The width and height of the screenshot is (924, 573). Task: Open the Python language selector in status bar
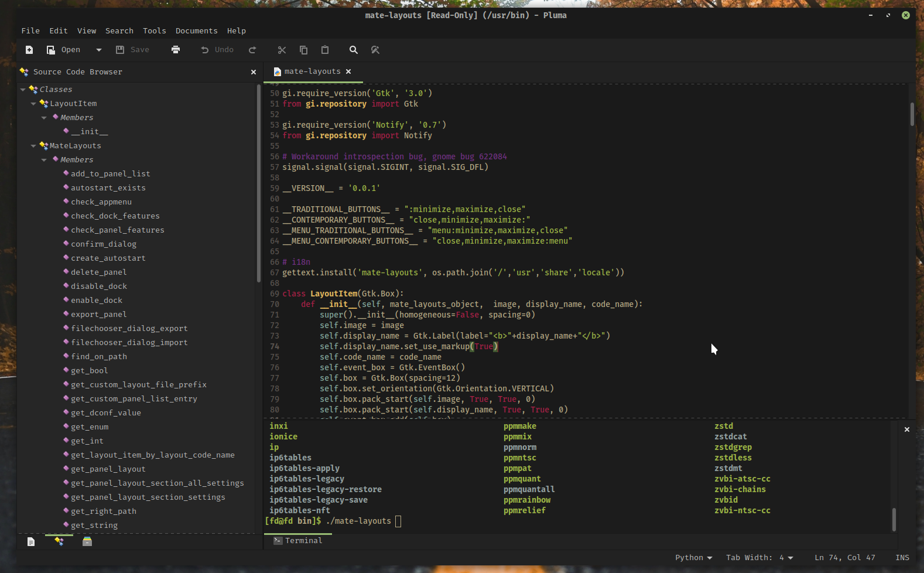pos(693,558)
